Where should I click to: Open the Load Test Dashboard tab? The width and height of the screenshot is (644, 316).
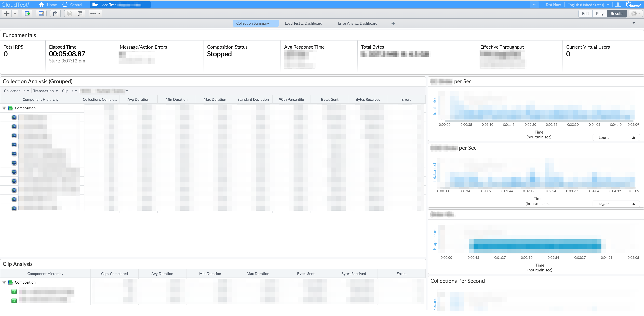303,23
